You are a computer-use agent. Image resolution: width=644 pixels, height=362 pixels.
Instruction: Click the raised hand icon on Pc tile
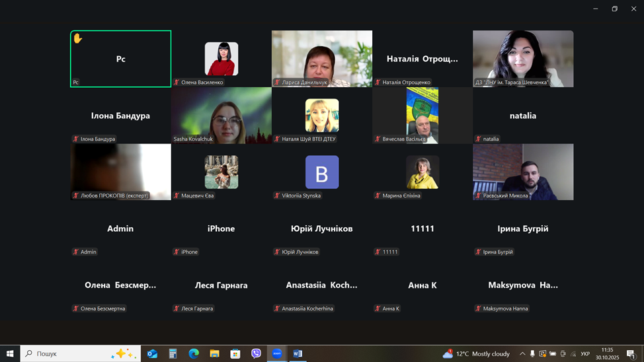click(78, 38)
